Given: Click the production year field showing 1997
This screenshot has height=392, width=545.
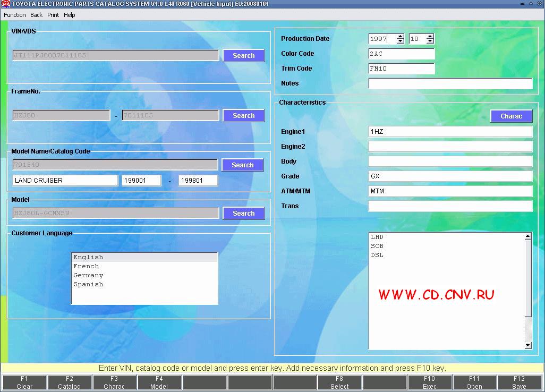Looking at the screenshot, I should click(x=382, y=39).
